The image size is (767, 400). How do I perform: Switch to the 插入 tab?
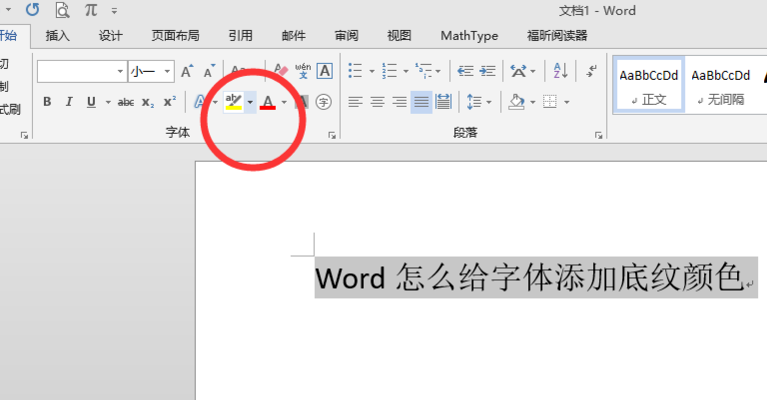tap(58, 36)
